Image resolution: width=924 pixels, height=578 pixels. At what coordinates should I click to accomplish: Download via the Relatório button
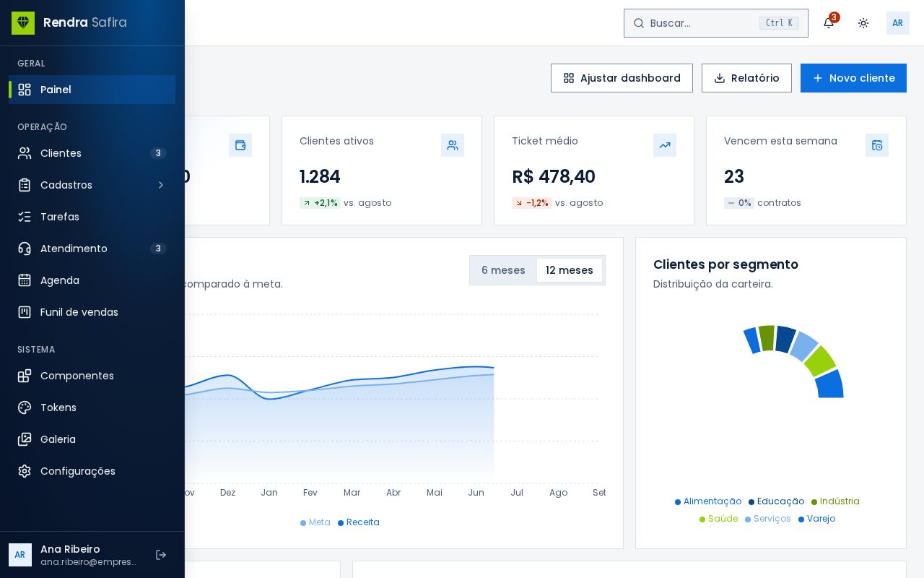746,78
